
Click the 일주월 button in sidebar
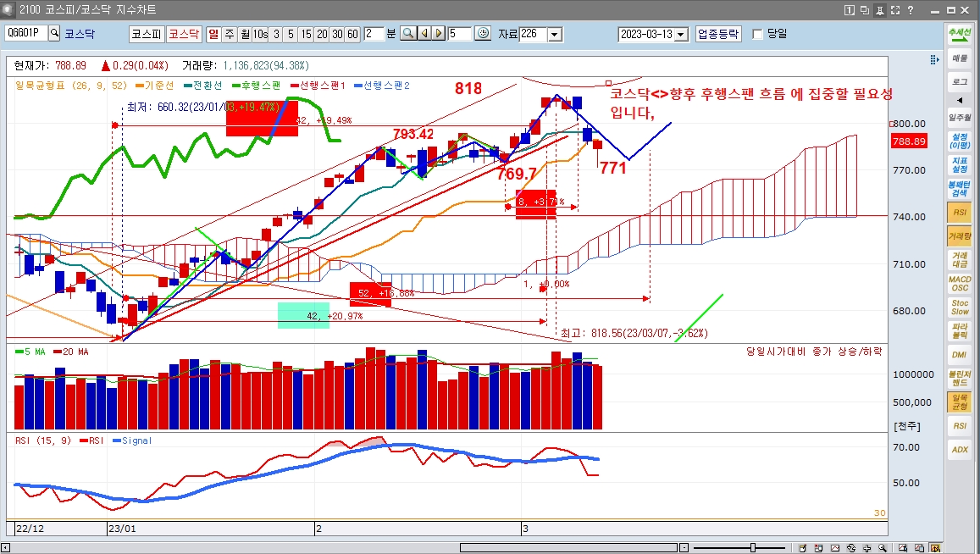(960, 118)
